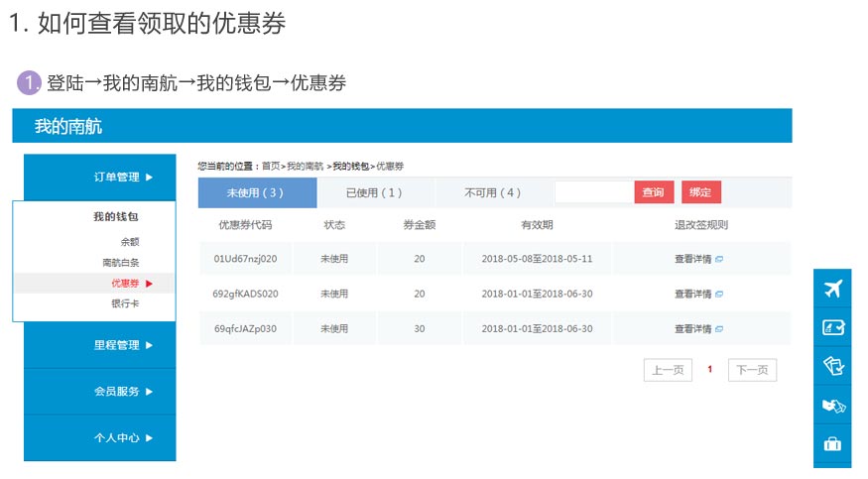Open 南航白条 in wallet menu

point(120,263)
